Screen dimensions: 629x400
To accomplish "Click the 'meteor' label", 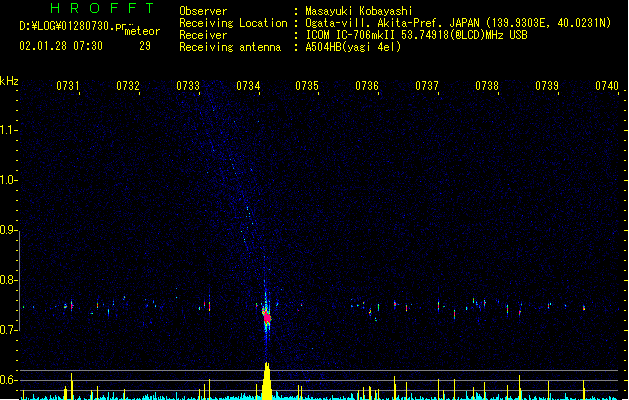I will 142,31.
